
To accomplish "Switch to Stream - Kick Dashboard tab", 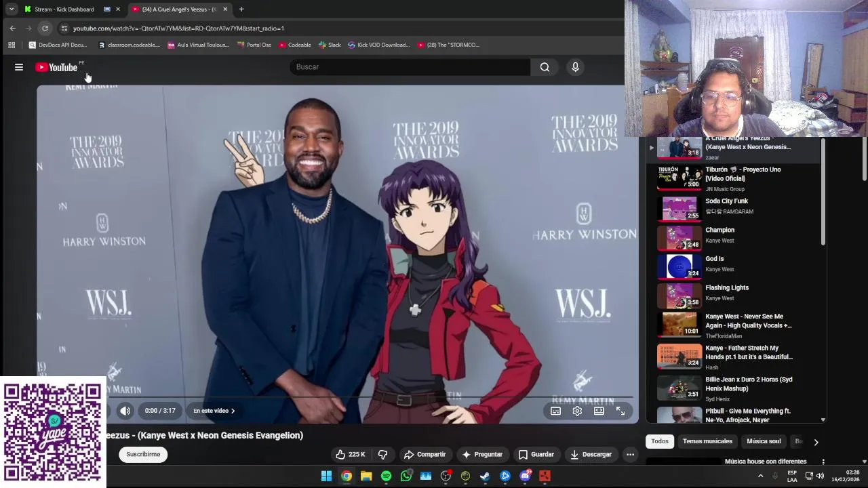I will (64, 9).
